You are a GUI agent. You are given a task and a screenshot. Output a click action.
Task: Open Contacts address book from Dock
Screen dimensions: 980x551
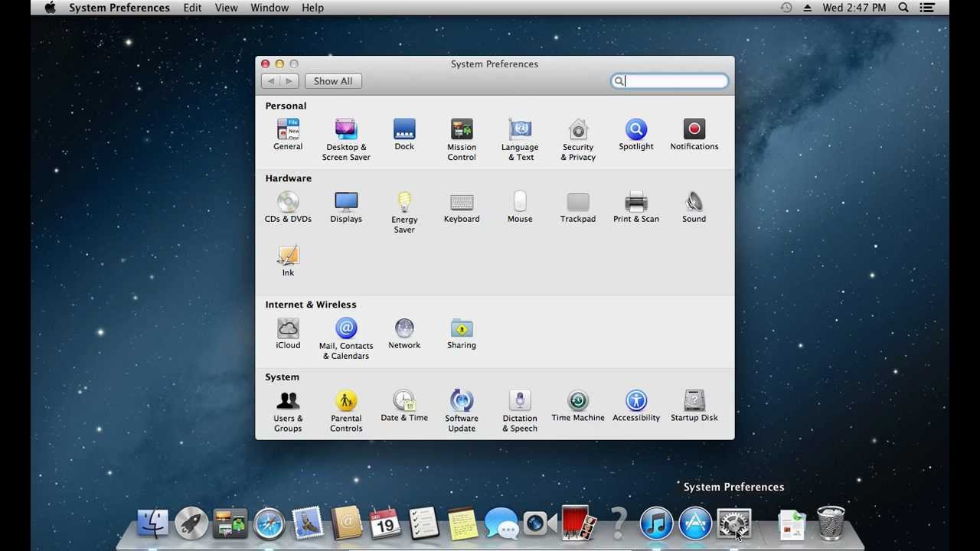pos(346,524)
